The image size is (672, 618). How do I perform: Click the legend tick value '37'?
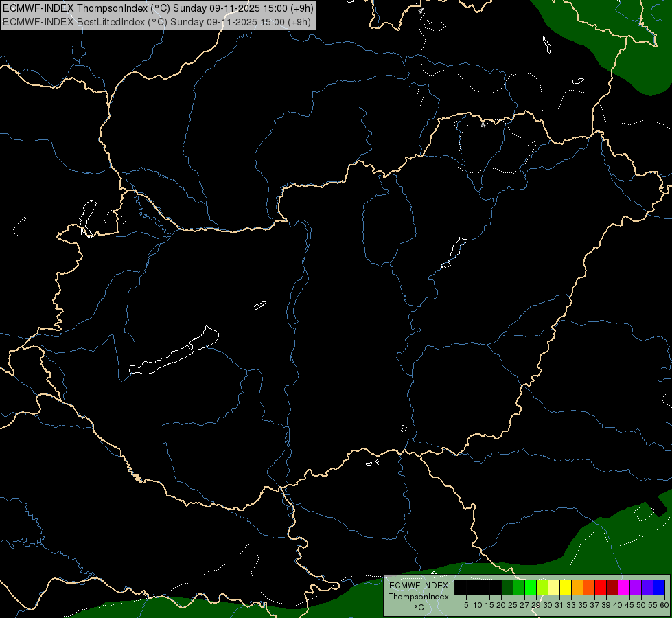[x=594, y=605]
